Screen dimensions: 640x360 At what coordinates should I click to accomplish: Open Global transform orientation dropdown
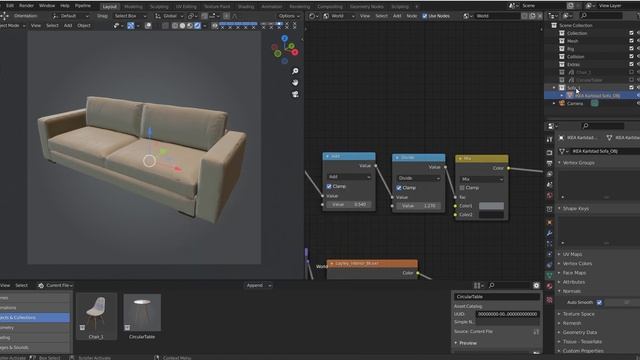coord(171,16)
